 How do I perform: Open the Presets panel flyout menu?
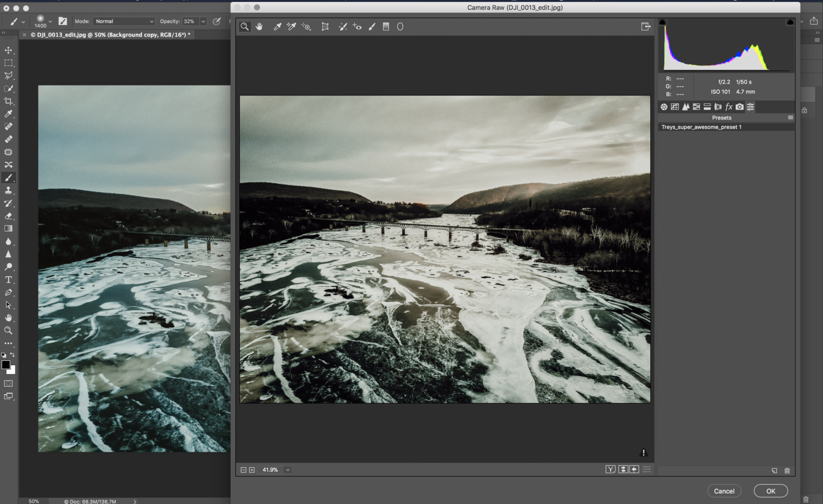click(791, 117)
